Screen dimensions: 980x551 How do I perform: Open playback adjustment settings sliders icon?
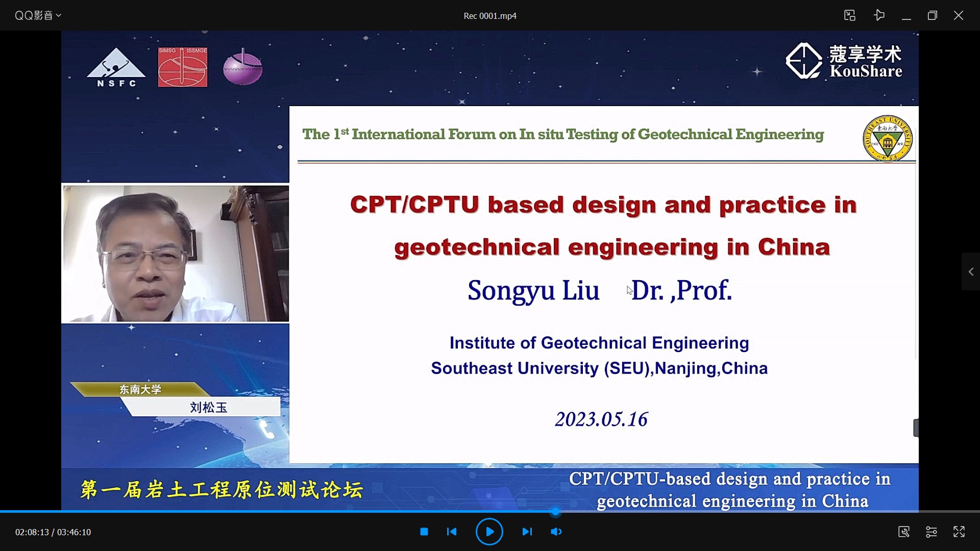coord(931,532)
